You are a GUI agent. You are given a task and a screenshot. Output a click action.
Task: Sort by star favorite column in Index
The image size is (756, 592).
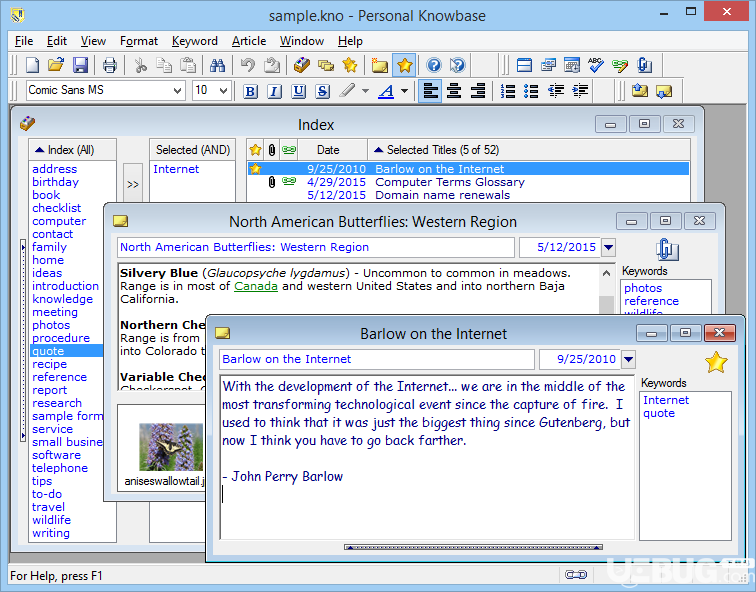[255, 150]
